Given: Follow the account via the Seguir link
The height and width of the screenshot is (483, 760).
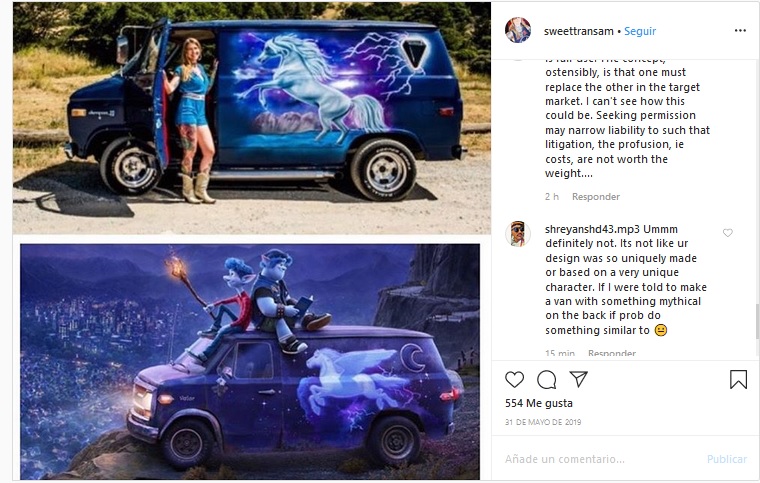Looking at the screenshot, I should [640, 31].
